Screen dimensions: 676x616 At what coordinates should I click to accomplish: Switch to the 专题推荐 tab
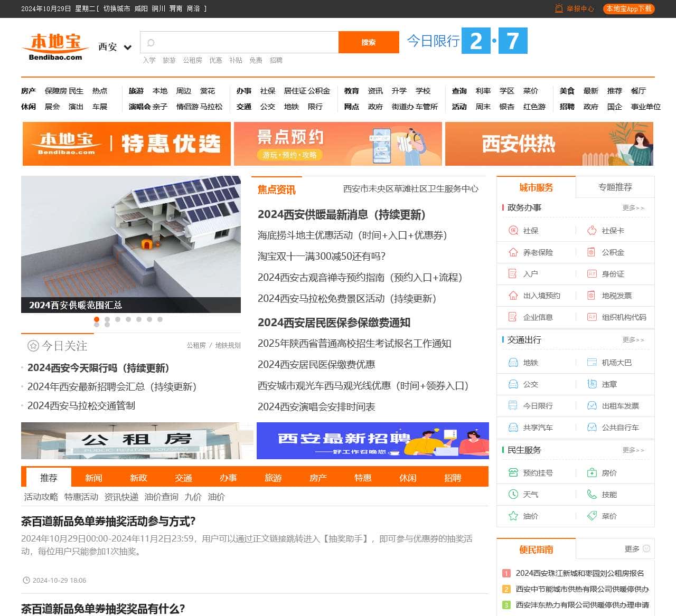pos(615,187)
